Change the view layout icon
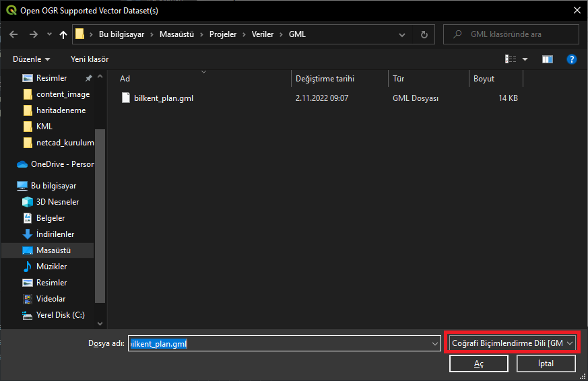The width and height of the screenshot is (588, 381). point(511,59)
